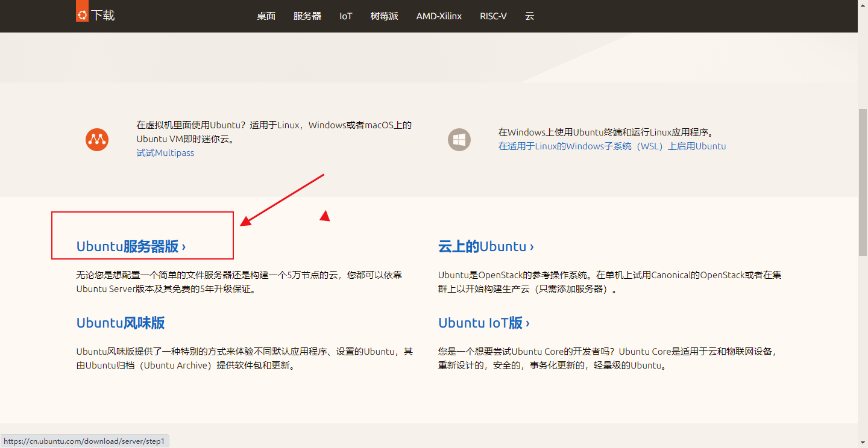Viewport: 868px width, 448px height.
Task: Open the 云 navigation item
Action: [x=529, y=16]
